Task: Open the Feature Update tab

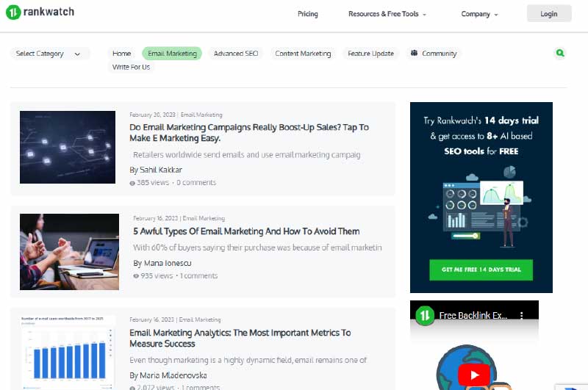Action: click(x=370, y=54)
